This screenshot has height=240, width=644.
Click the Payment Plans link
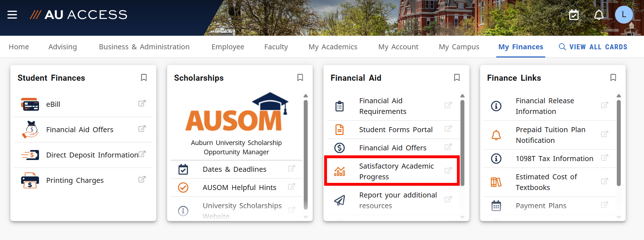(x=541, y=206)
